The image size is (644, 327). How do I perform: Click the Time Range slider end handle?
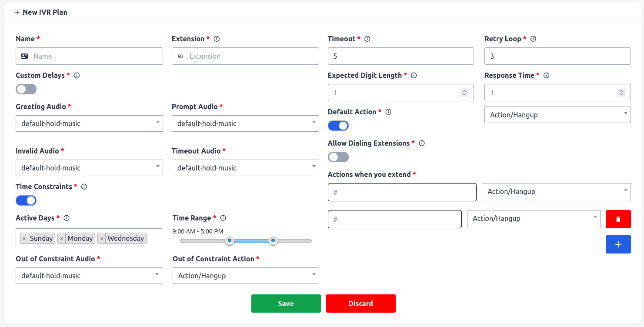click(x=273, y=240)
